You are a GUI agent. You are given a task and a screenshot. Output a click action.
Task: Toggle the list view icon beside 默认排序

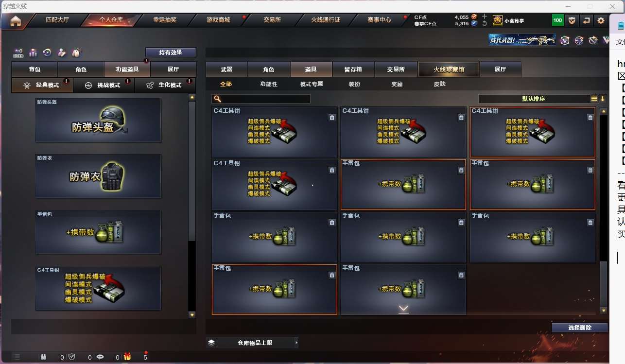click(x=594, y=99)
